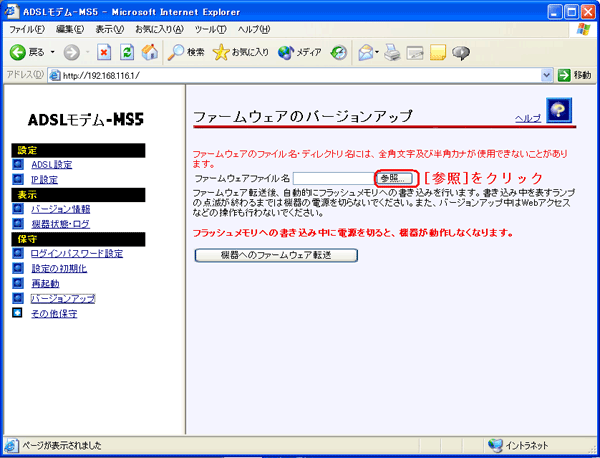Open the Mail dropdown arrow

(x=377, y=52)
